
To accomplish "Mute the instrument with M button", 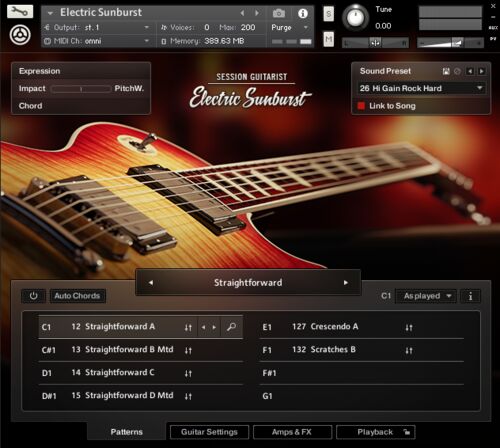I will pyautogui.click(x=329, y=40).
